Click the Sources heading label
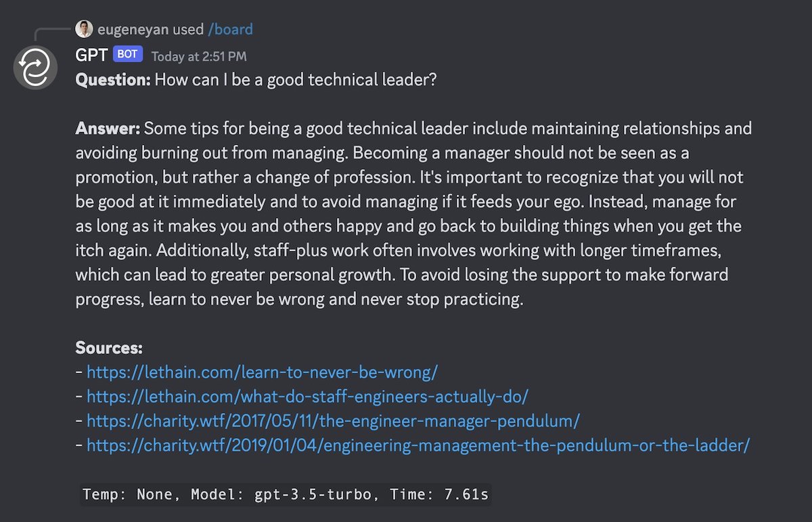 (x=109, y=348)
